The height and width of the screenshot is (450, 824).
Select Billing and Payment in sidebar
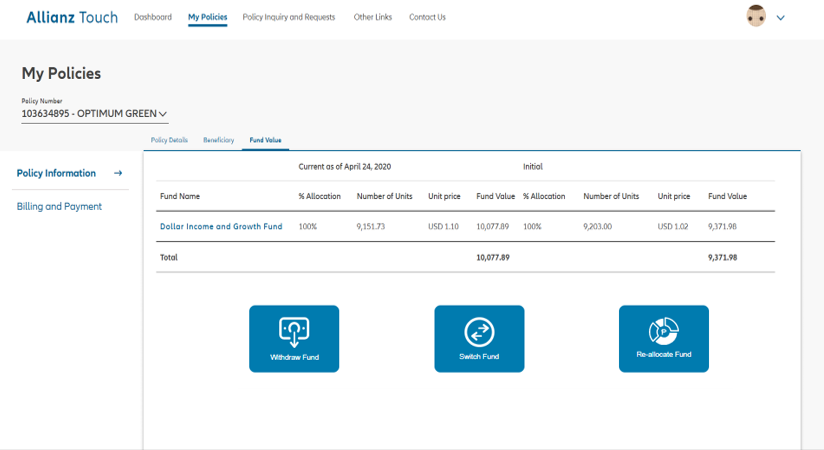click(59, 206)
